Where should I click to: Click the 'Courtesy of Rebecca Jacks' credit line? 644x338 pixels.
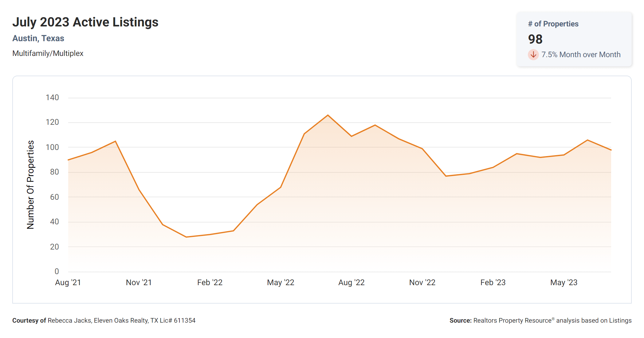(104, 320)
